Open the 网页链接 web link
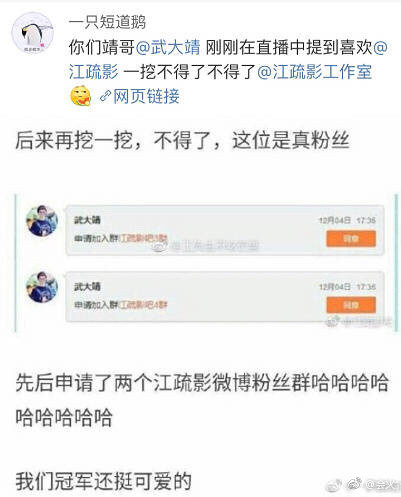The image size is (401, 497). [x=146, y=96]
